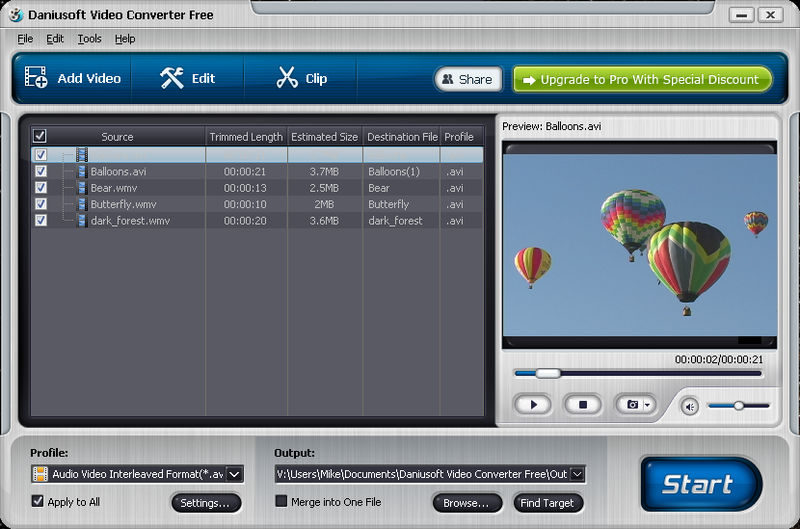Click the Output folder path field
This screenshot has height=529, width=800.
coord(422,474)
